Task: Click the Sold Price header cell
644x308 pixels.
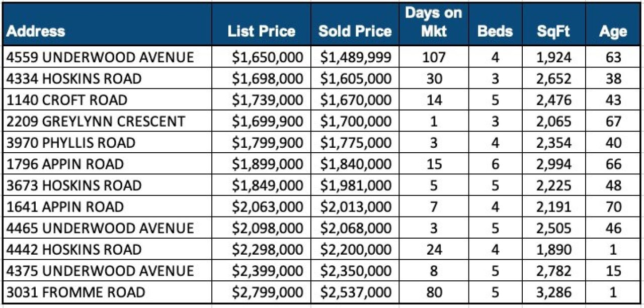Action: tap(355, 31)
